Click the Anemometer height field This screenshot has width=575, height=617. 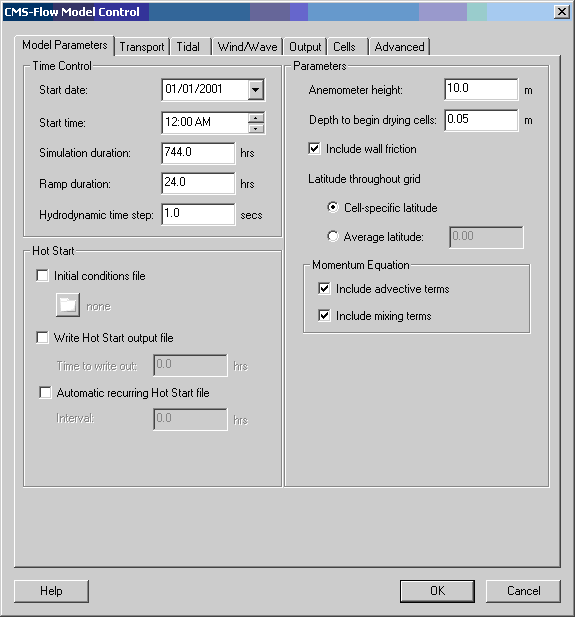coord(481,89)
